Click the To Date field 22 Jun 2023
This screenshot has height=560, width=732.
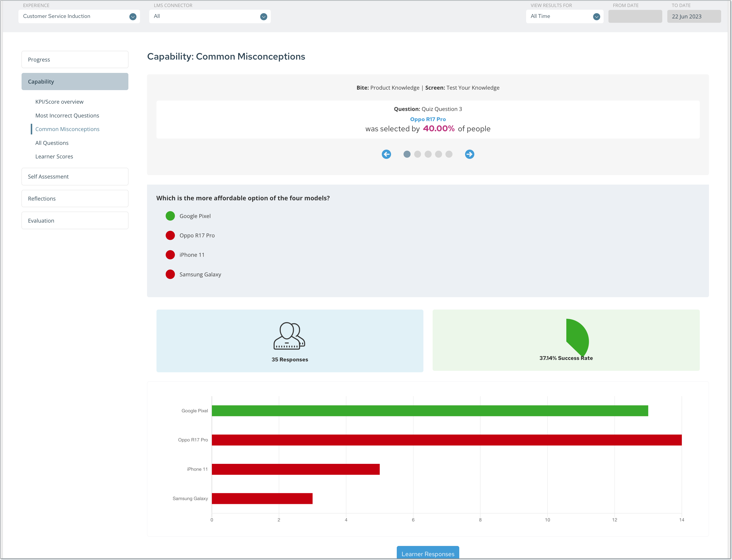pyautogui.click(x=694, y=16)
